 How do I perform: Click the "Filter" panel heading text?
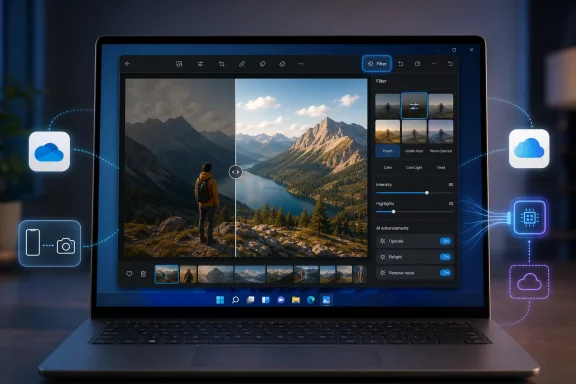pyautogui.click(x=381, y=81)
